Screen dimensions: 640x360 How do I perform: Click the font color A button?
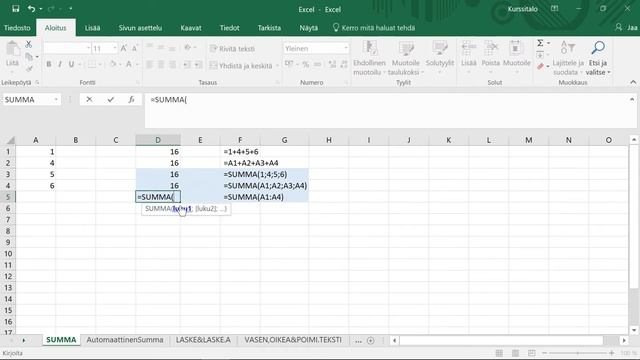pyautogui.click(x=129, y=64)
